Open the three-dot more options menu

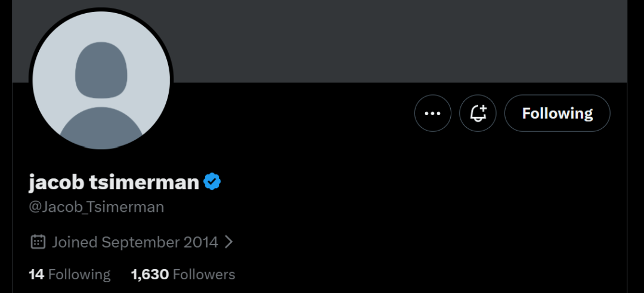tap(432, 113)
